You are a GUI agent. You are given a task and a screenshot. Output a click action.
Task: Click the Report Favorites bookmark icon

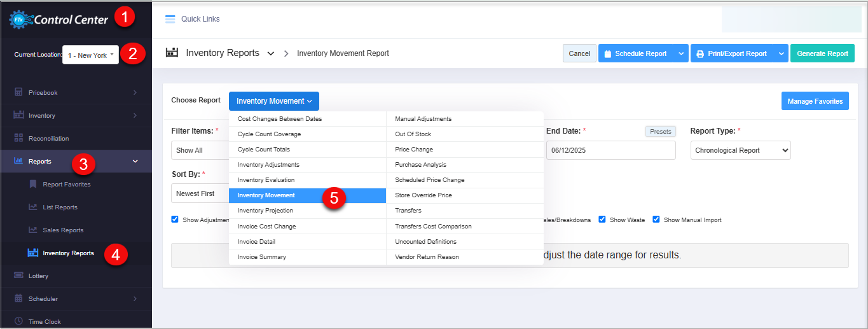(33, 185)
